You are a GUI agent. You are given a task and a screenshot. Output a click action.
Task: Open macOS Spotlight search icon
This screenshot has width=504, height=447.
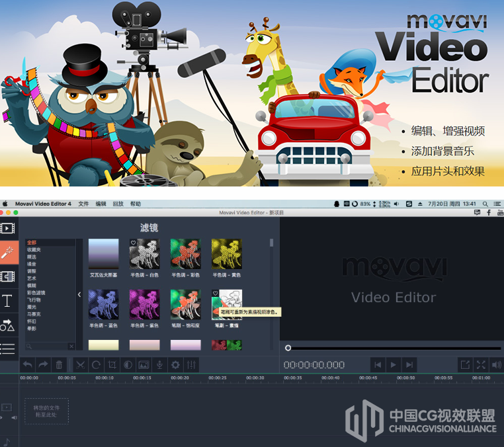tap(485, 204)
